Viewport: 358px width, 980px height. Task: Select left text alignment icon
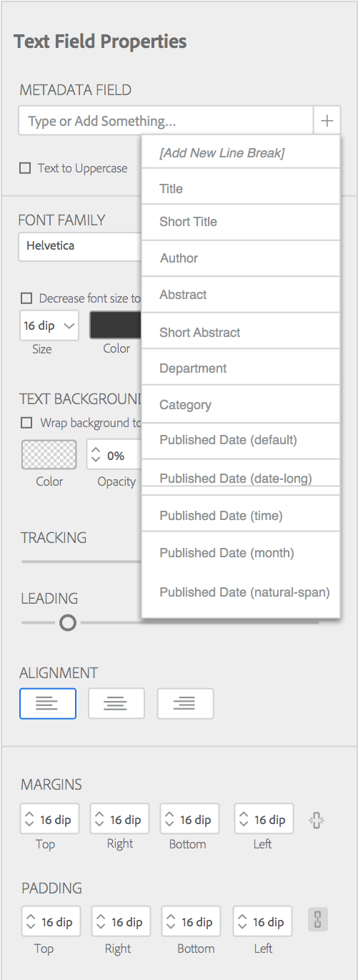48,703
